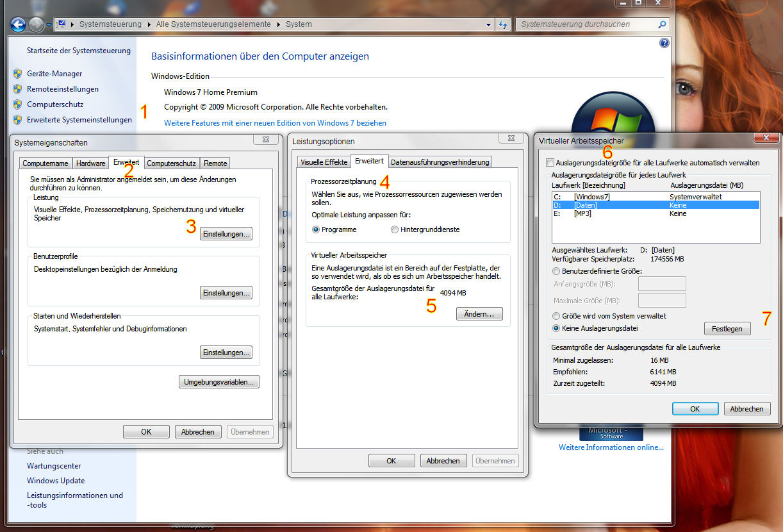Open the Computerschutz tab in Systemeigenschaften

[x=171, y=163]
